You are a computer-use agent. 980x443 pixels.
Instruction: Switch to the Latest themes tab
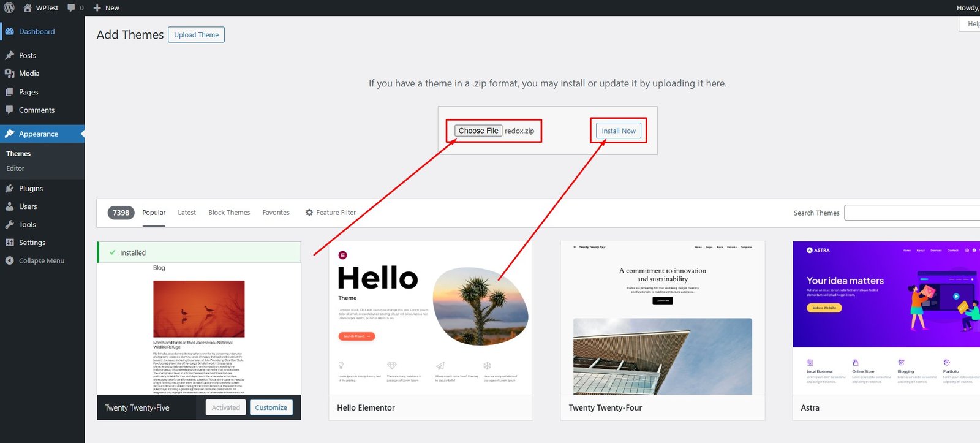pyautogui.click(x=187, y=213)
